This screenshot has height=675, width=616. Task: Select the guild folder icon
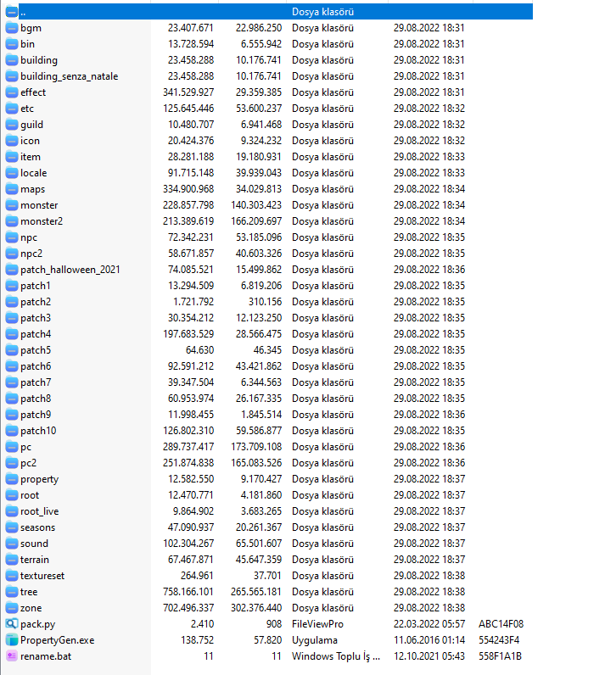pos(12,125)
